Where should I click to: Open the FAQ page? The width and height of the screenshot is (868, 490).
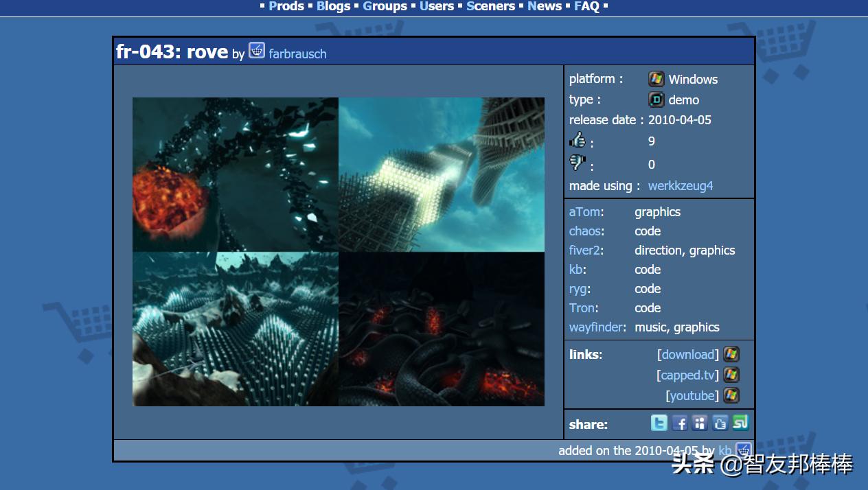tap(586, 6)
